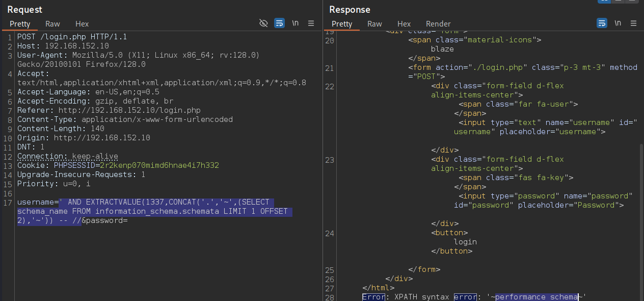Click the 'Accept:' header name on line 4
The height and width of the screenshot is (301, 644).
[33, 73]
